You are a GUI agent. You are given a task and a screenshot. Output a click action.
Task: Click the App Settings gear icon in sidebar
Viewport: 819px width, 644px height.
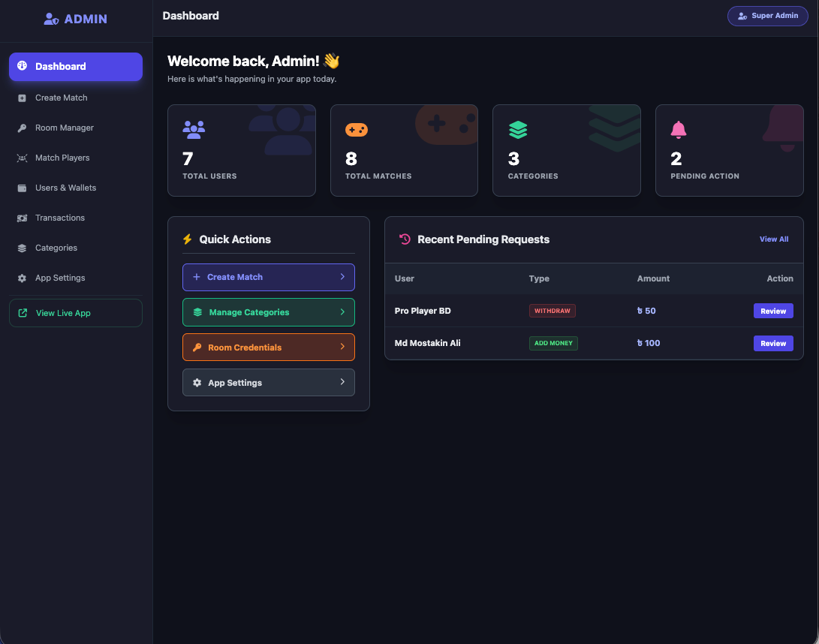(x=22, y=278)
